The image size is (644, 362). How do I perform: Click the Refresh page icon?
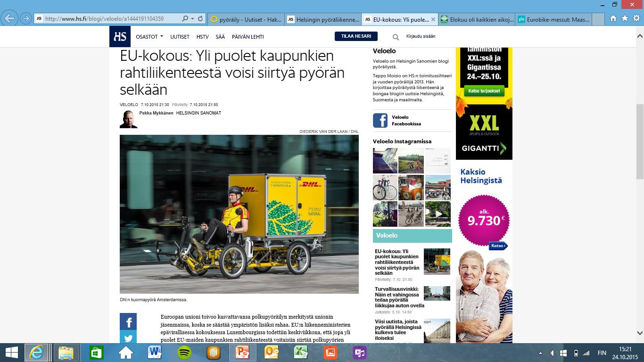pyautogui.click(x=200, y=19)
